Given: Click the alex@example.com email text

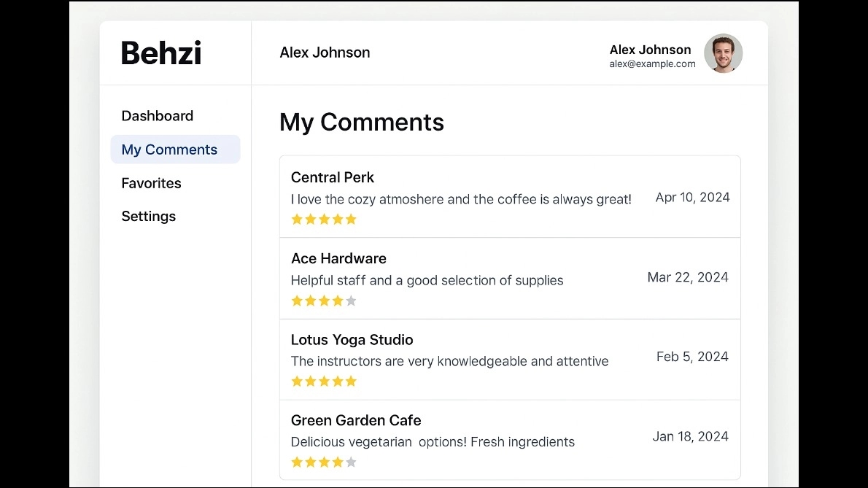Looking at the screenshot, I should coord(652,64).
